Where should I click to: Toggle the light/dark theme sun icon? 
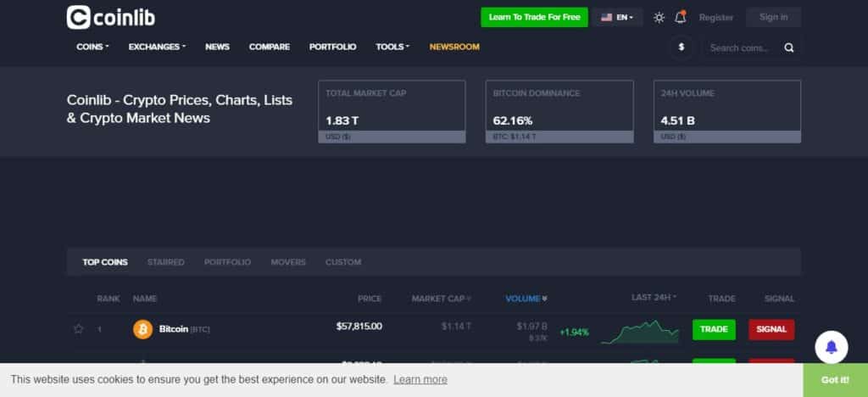pos(659,17)
